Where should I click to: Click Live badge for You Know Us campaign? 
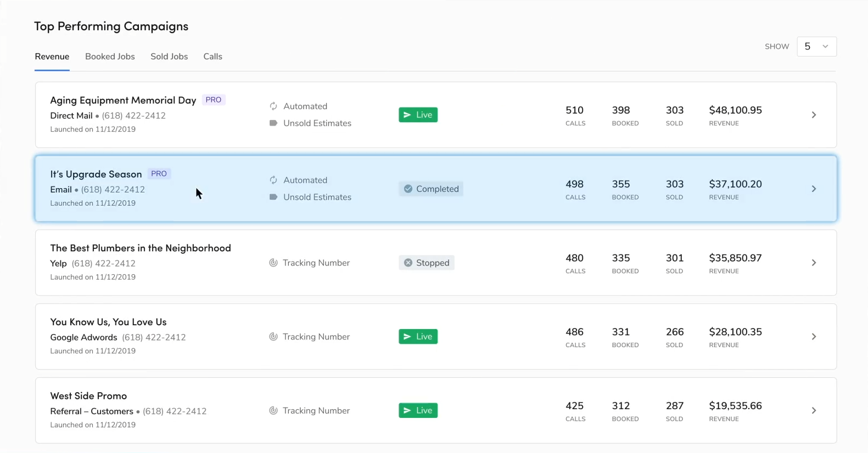[x=418, y=337]
